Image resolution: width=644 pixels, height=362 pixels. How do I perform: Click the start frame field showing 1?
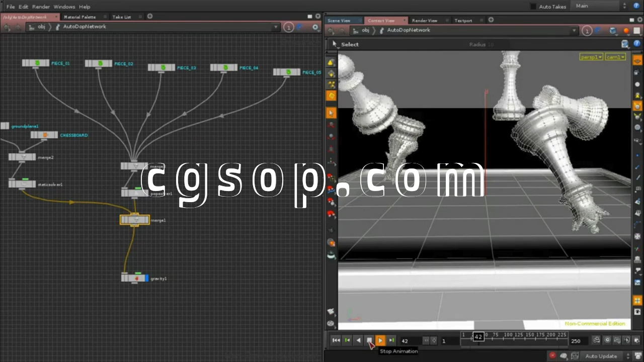[x=450, y=341]
